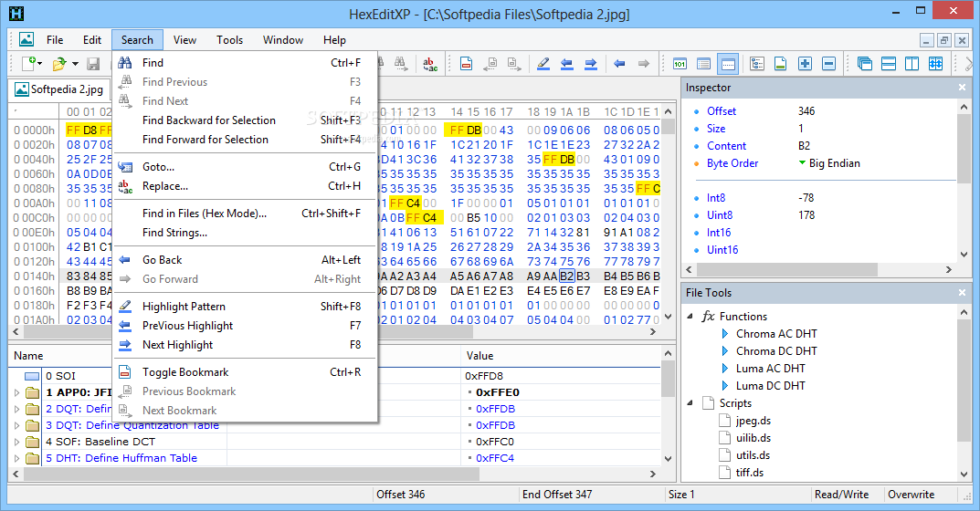
Task: Click the find next binoculars toolbar icon
Action: point(401,62)
